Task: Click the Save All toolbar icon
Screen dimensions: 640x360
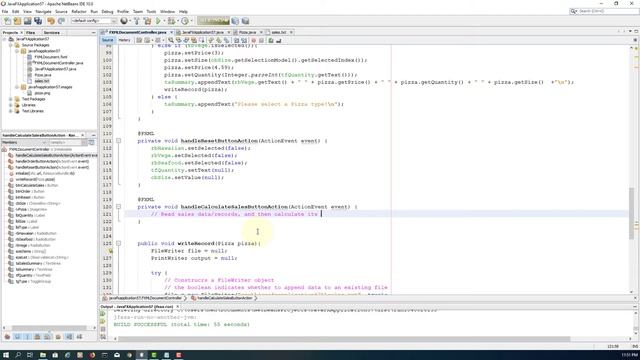Action: [38, 21]
